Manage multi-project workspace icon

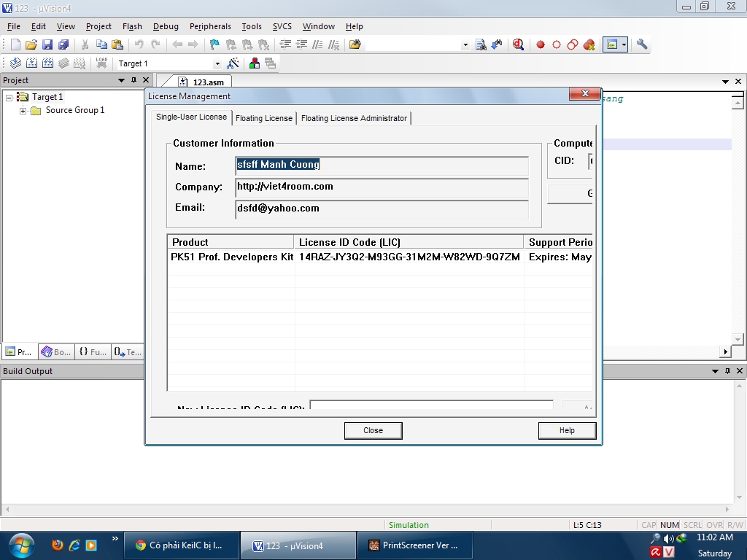[x=270, y=63]
